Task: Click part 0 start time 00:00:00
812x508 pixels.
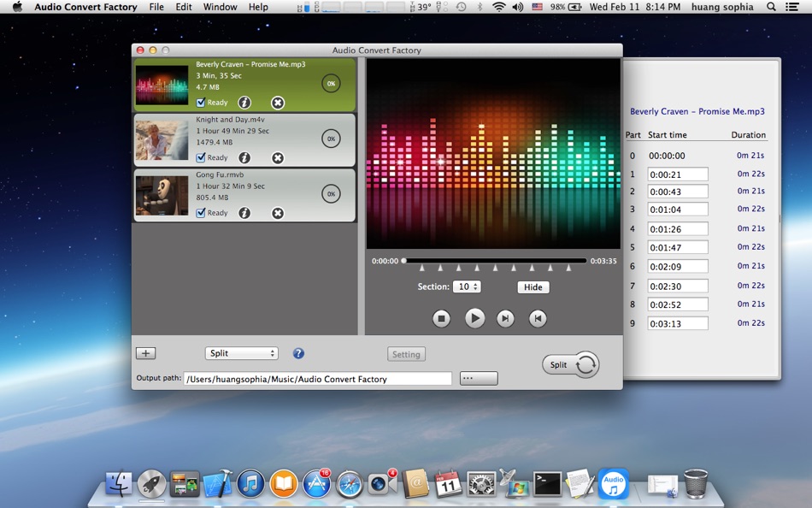Action: point(667,156)
